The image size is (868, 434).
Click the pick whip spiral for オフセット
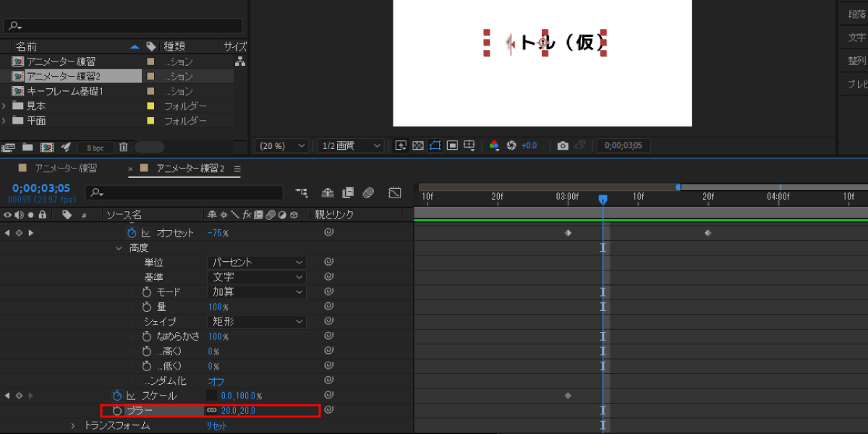point(328,233)
